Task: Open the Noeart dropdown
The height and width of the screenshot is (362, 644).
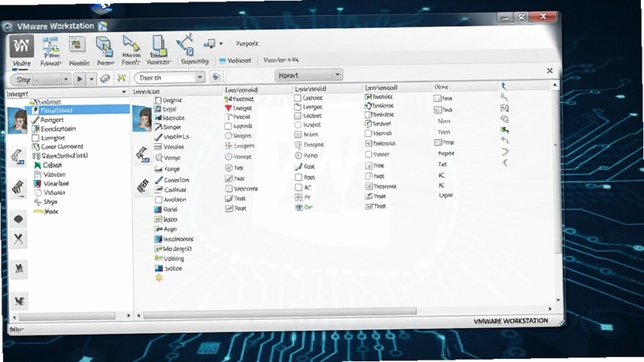Action: (x=308, y=75)
